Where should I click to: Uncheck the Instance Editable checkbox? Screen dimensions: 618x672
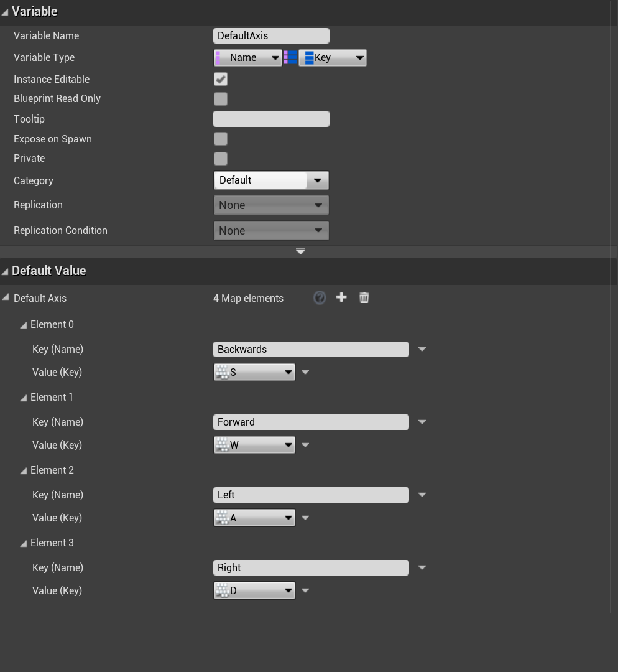click(x=221, y=79)
